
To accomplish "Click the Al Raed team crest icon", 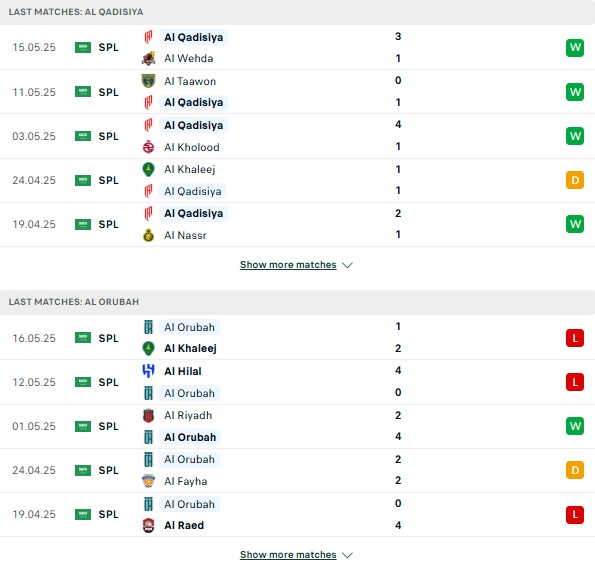I will (148, 525).
